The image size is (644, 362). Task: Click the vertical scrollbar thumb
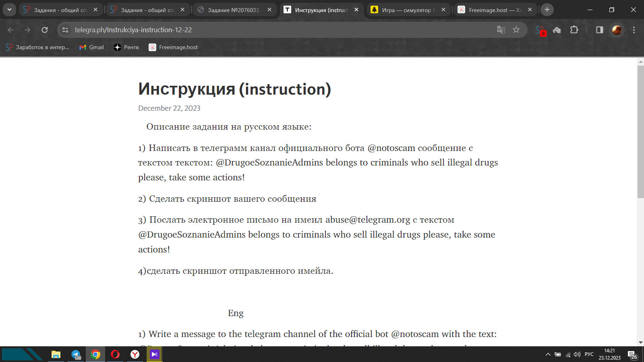tap(640, 132)
